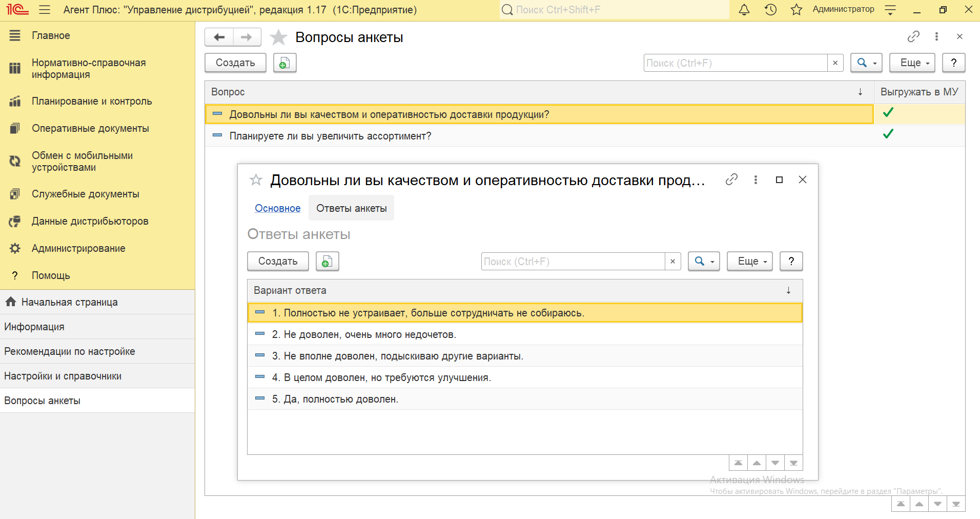Jump to first row in answers list
Image resolution: width=980 pixels, height=519 pixels.
tap(738, 463)
